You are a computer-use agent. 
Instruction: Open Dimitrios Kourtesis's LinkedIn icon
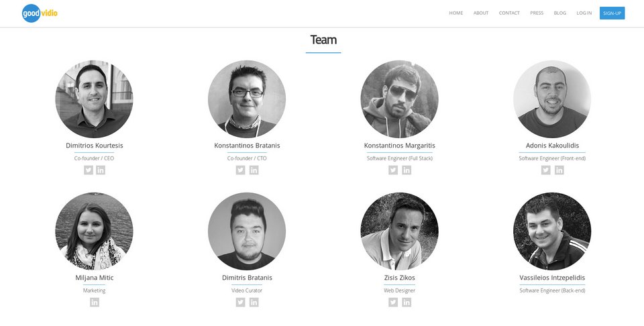click(x=101, y=170)
